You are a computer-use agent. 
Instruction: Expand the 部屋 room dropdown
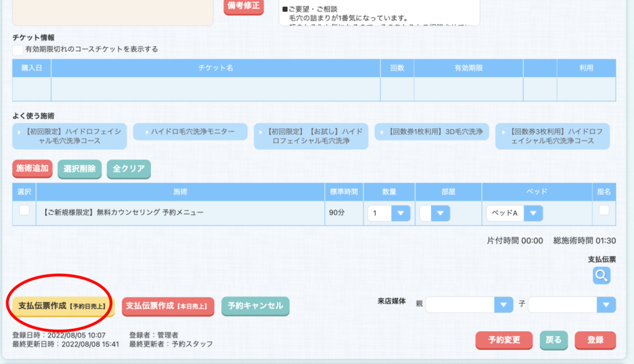pyautogui.click(x=435, y=214)
